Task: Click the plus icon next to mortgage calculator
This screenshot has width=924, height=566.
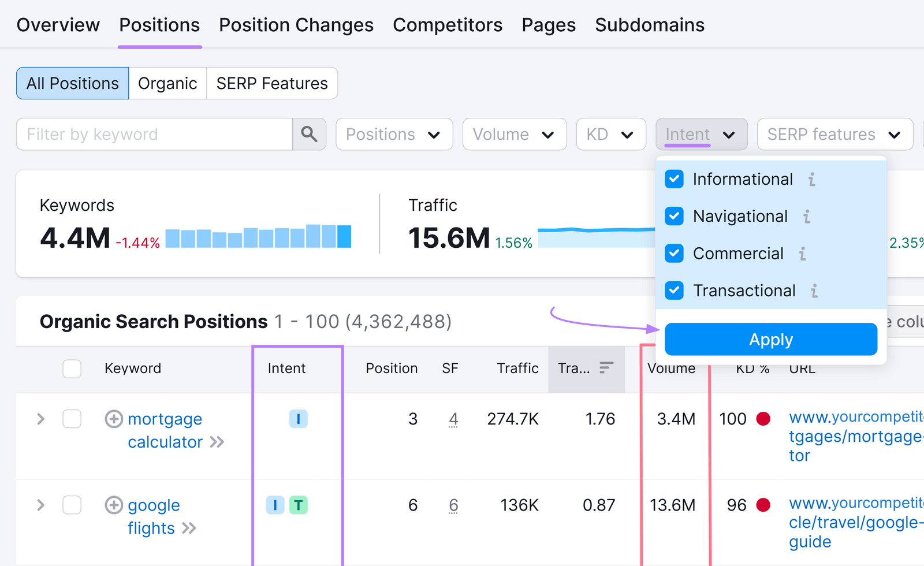Action: pyautogui.click(x=114, y=419)
